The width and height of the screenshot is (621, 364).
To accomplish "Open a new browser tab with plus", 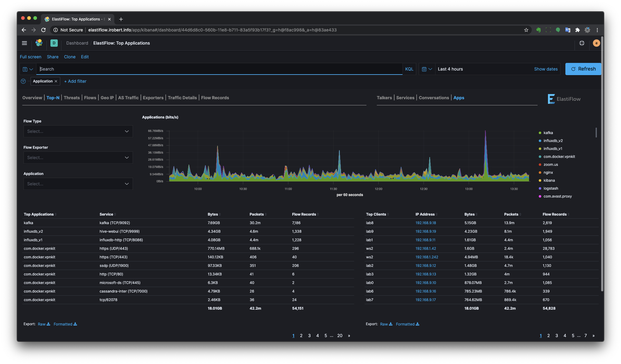I will (x=121, y=19).
